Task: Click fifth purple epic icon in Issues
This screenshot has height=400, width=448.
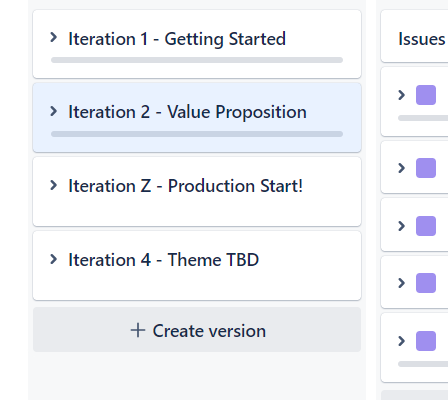Action: coord(426,341)
